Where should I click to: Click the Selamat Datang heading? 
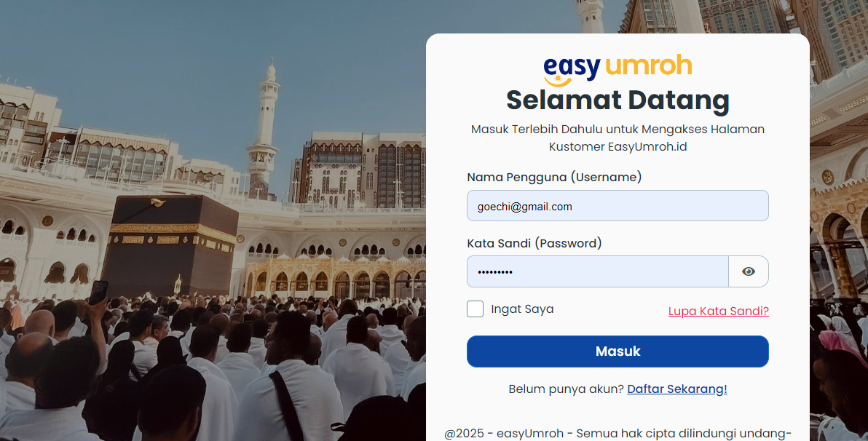pos(618,100)
